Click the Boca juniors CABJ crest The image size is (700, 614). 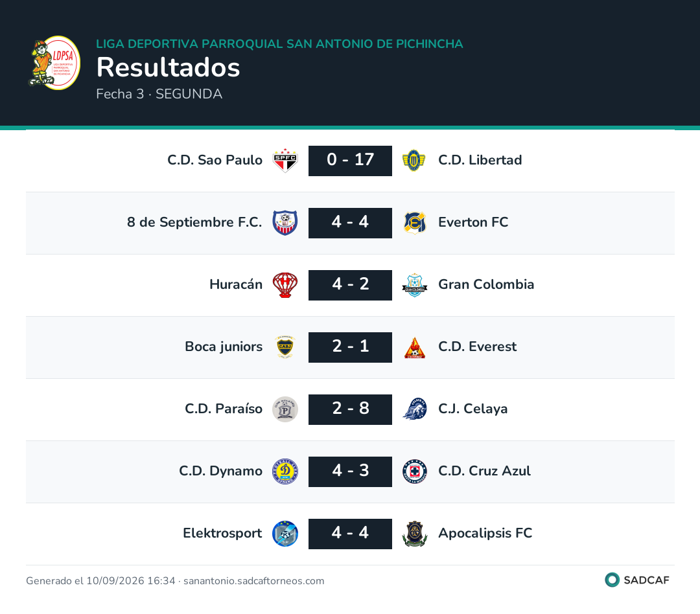pyautogui.click(x=285, y=347)
